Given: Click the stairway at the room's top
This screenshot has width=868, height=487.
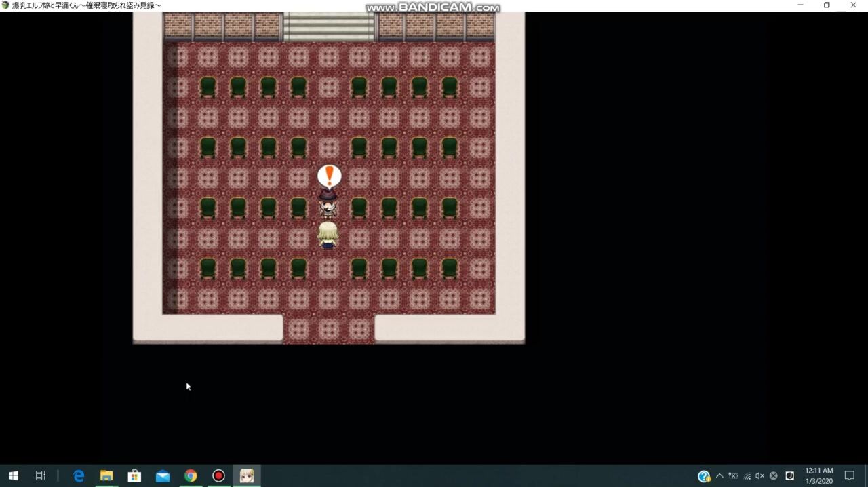Looking at the screenshot, I should pos(329,27).
